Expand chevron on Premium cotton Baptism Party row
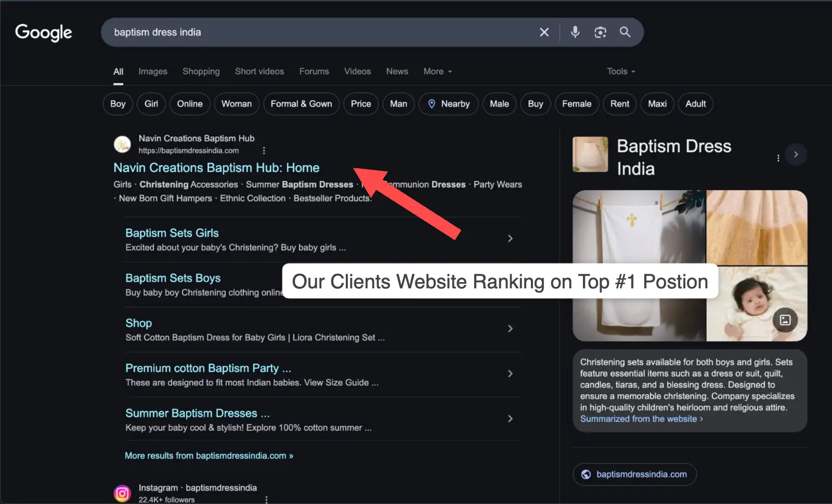This screenshot has width=832, height=504. (510, 374)
